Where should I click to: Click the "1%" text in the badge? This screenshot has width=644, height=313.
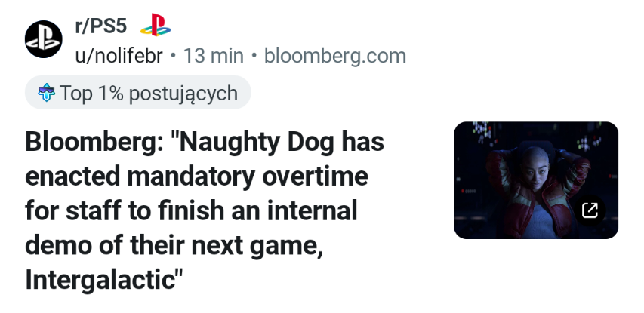point(111,94)
